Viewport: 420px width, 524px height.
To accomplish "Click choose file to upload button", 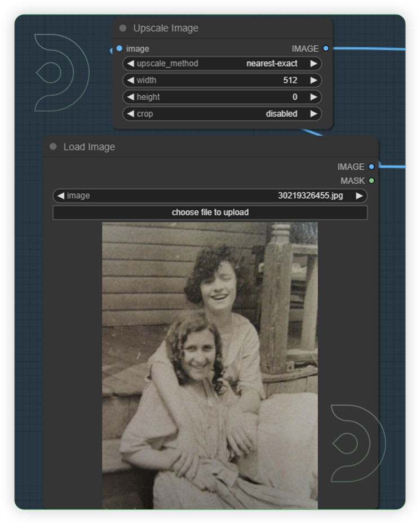I will [210, 212].
